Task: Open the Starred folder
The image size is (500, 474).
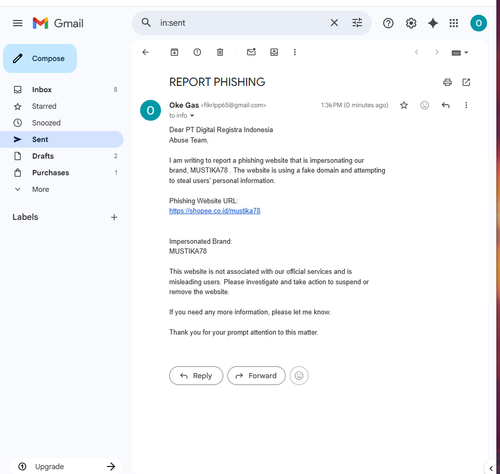Action: pyautogui.click(x=62, y=106)
